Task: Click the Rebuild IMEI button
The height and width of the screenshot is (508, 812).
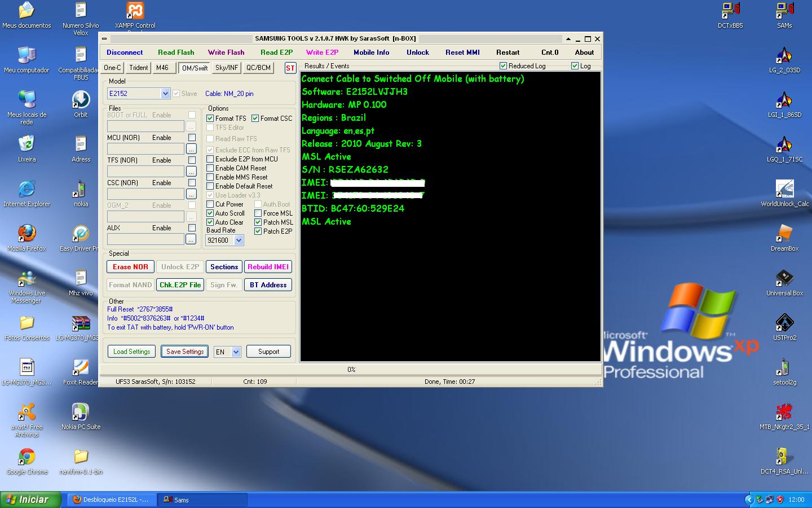Action: coord(268,267)
